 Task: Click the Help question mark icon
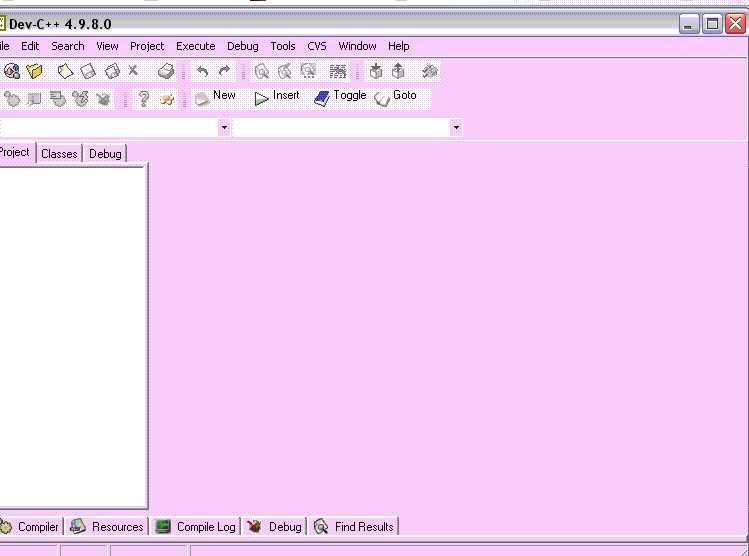pyautogui.click(x=144, y=98)
